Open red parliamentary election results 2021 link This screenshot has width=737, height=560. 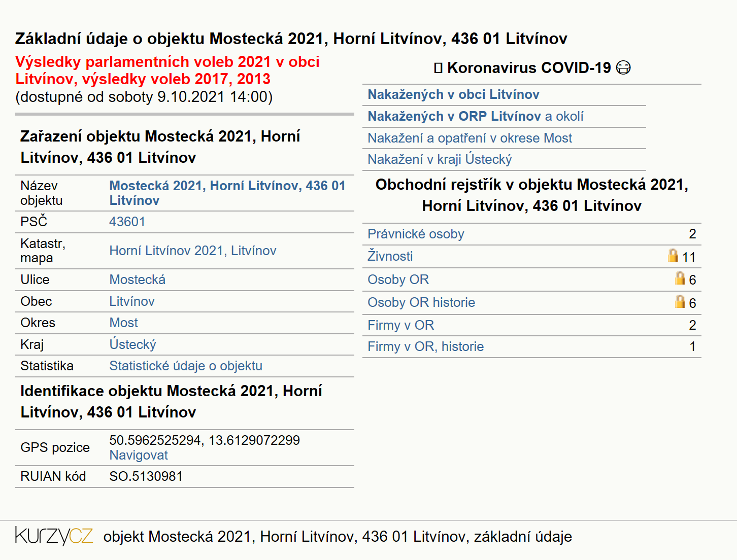167,70
